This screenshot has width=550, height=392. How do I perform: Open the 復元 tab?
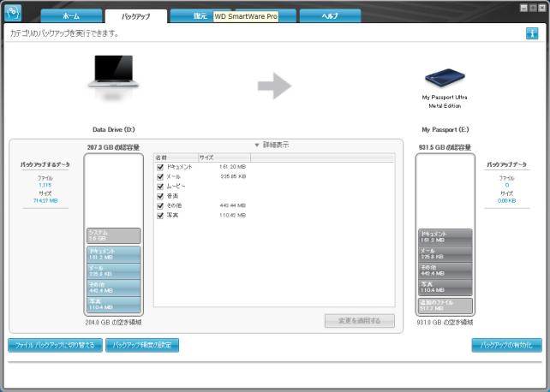click(x=200, y=15)
